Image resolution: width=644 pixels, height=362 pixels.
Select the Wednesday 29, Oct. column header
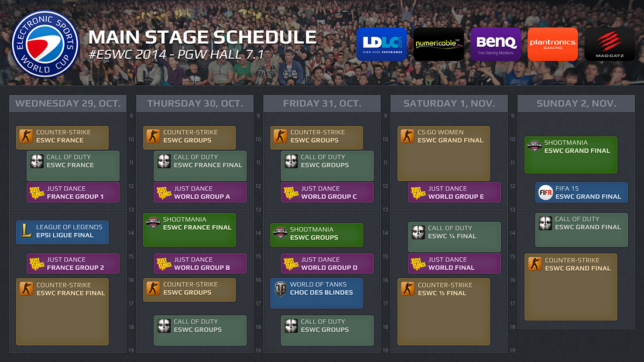click(x=68, y=104)
